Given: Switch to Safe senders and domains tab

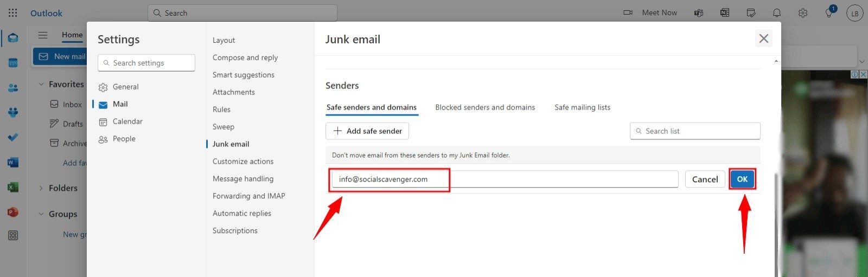Looking at the screenshot, I should tap(372, 107).
